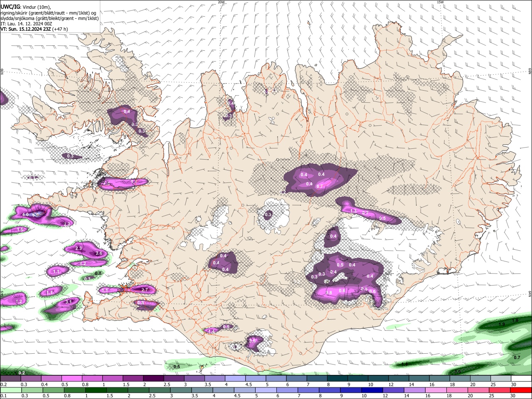Click the darkest green 1–1.5 swatch in lower legend
This screenshot has height=399, width=532.
96,390
